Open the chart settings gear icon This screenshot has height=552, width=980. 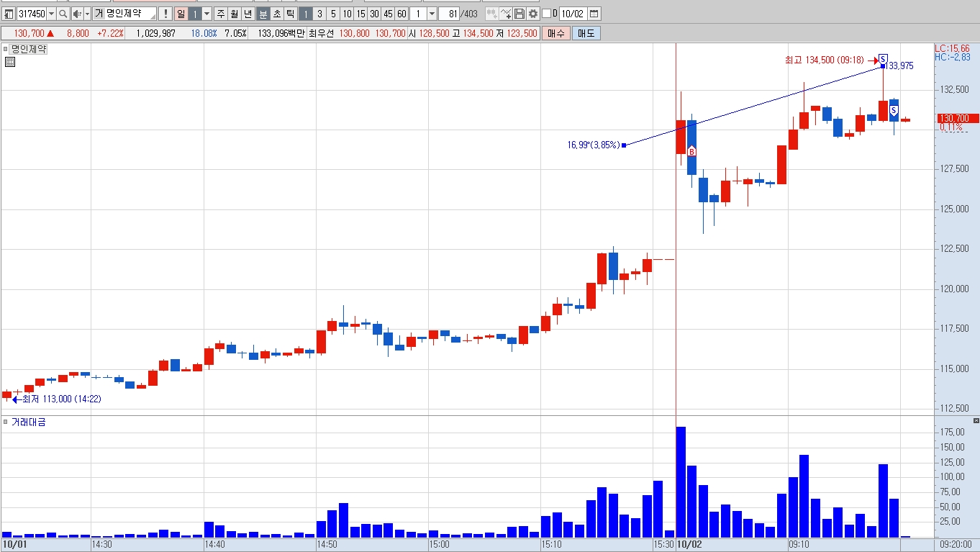pyautogui.click(x=533, y=14)
